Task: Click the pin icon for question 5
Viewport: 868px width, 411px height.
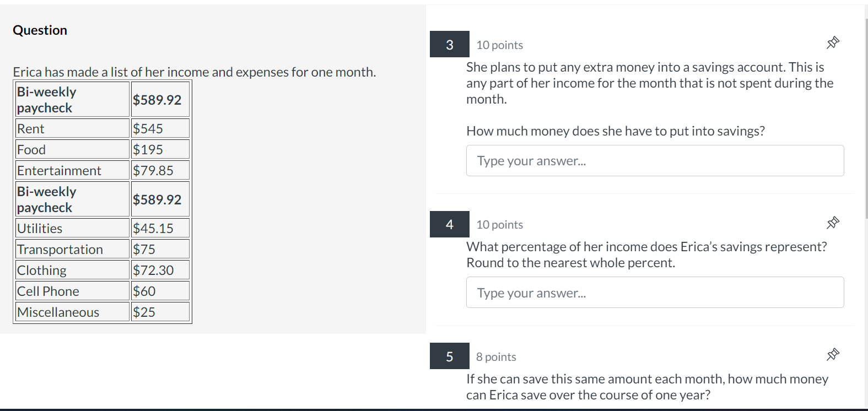Action: pos(833,354)
